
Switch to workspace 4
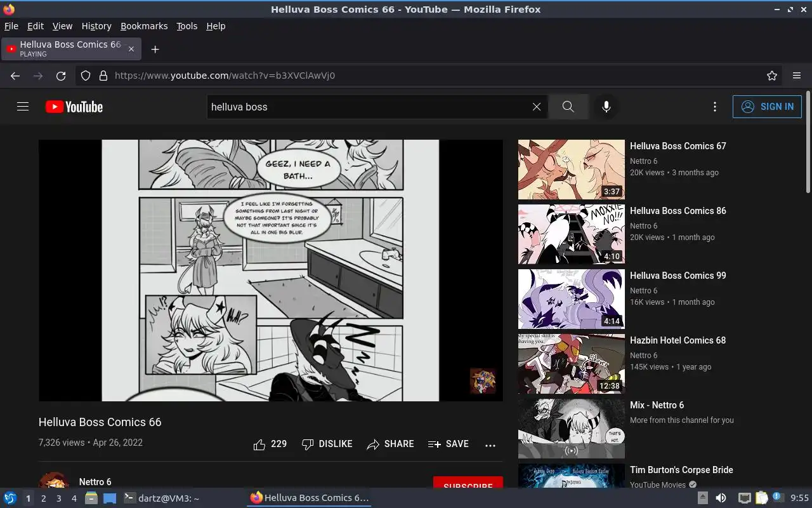point(74,498)
